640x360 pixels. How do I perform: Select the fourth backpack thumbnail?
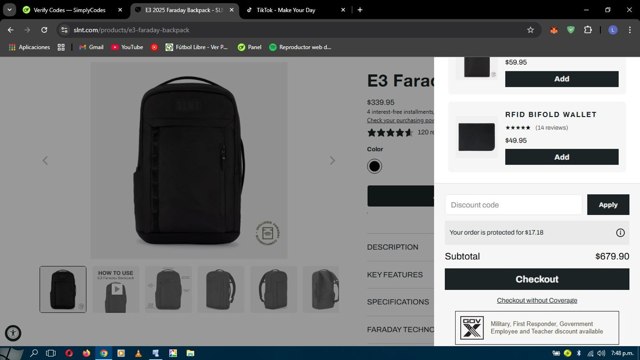point(221,289)
